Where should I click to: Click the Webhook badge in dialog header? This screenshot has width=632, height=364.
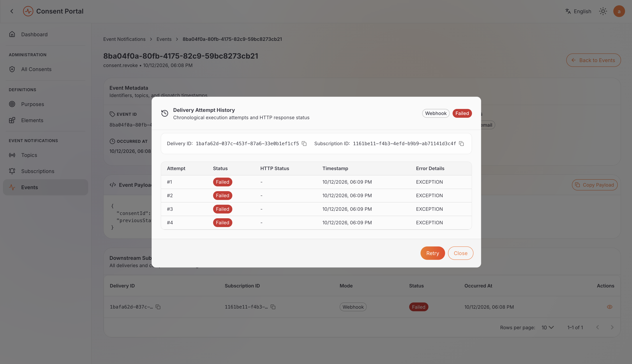click(x=436, y=113)
